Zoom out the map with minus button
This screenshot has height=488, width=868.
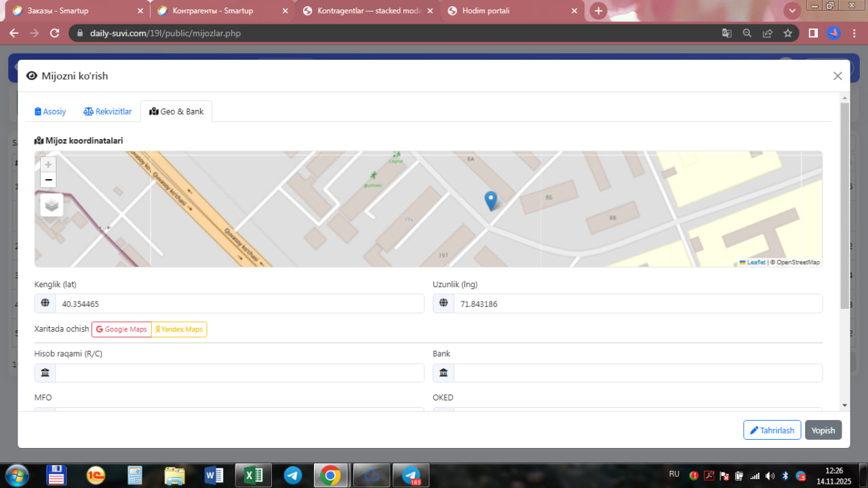tap(48, 180)
